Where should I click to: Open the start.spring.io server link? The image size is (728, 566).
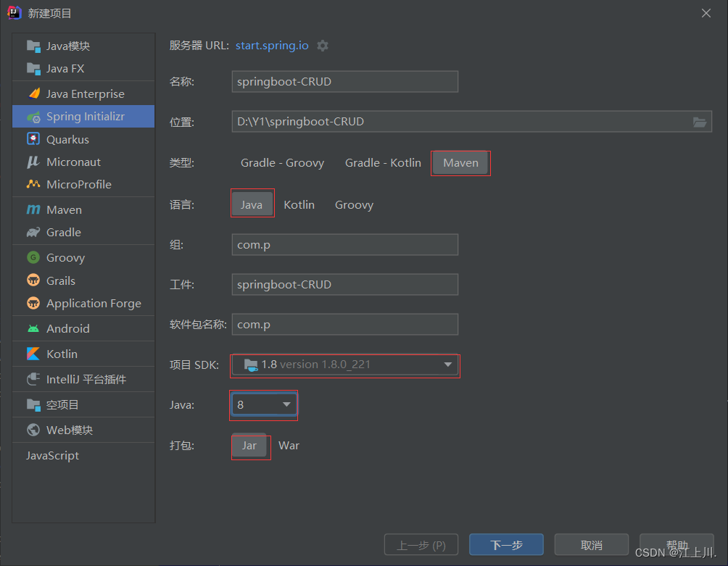pyautogui.click(x=272, y=46)
